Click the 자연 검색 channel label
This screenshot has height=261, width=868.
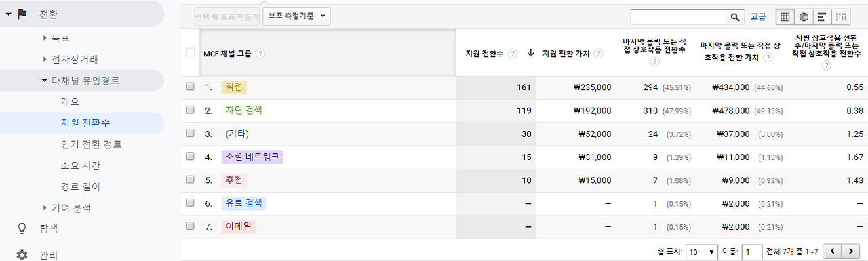(x=243, y=110)
